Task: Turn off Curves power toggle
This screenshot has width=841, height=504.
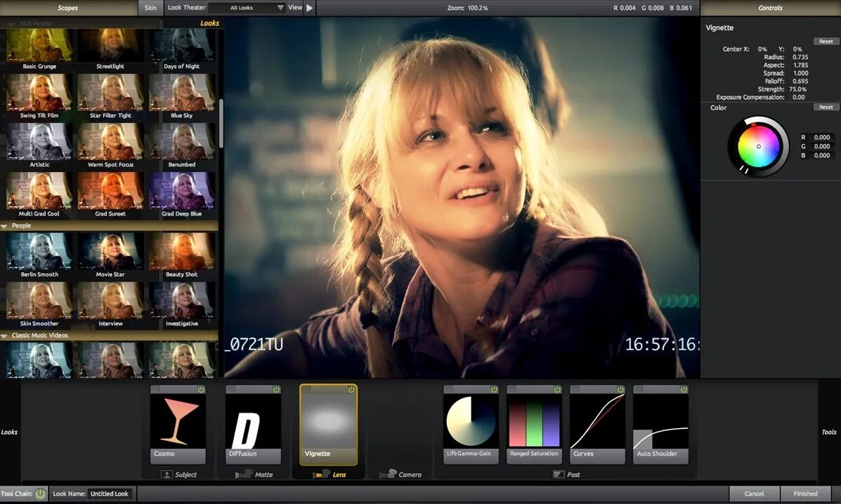Action: click(620, 390)
